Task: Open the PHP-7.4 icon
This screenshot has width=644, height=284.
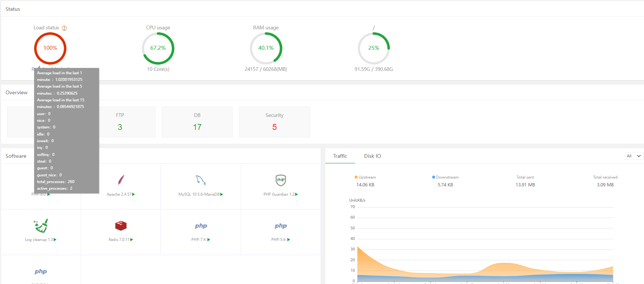Action: pyautogui.click(x=201, y=226)
